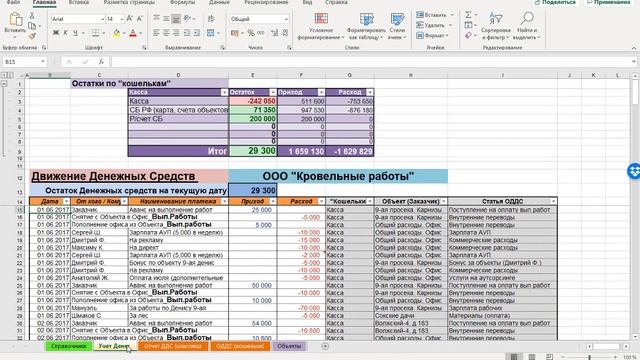Toggle Bold (Ж) formatting
640x360 pixels.
(56, 33)
